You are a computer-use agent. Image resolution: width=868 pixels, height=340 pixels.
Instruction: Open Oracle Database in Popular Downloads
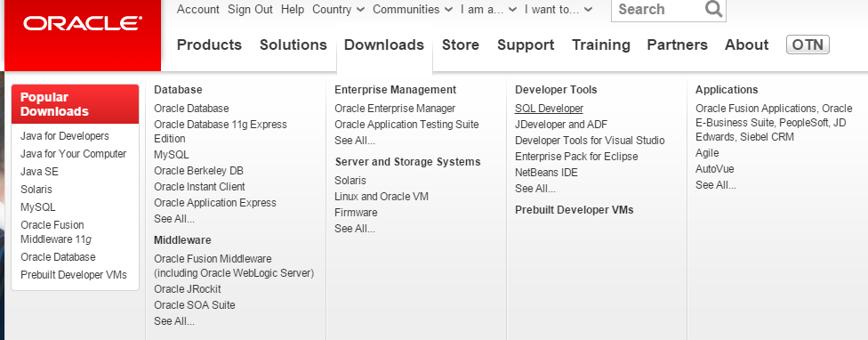tap(58, 257)
